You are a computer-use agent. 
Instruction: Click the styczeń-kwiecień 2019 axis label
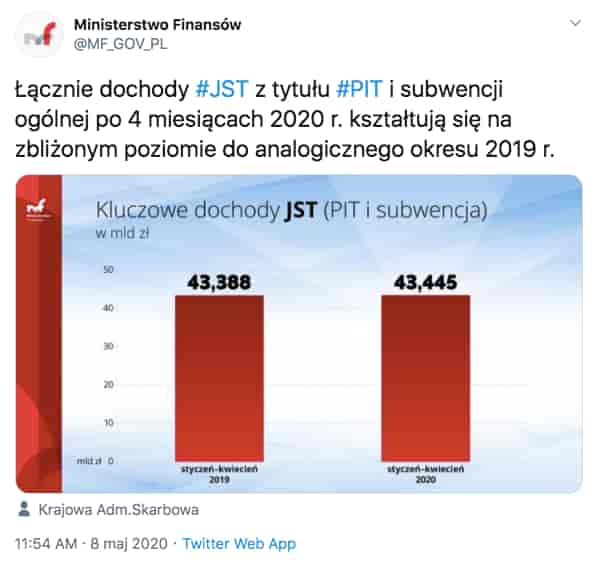(x=219, y=474)
